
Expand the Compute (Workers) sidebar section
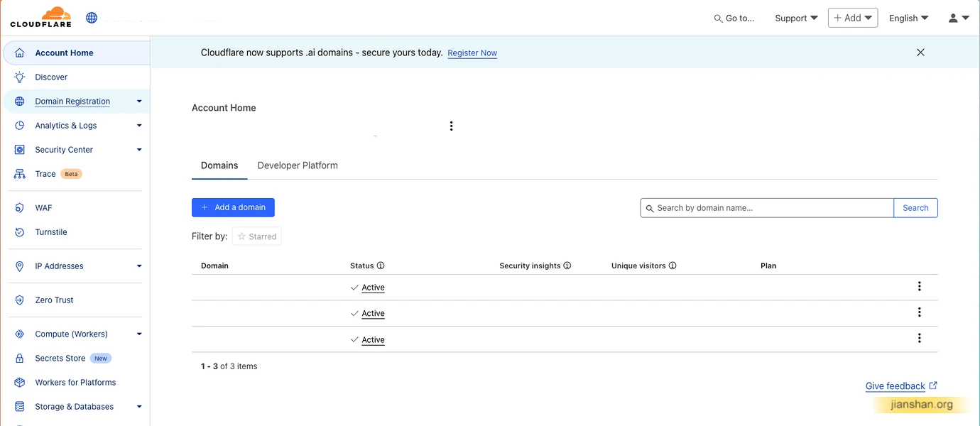point(139,334)
